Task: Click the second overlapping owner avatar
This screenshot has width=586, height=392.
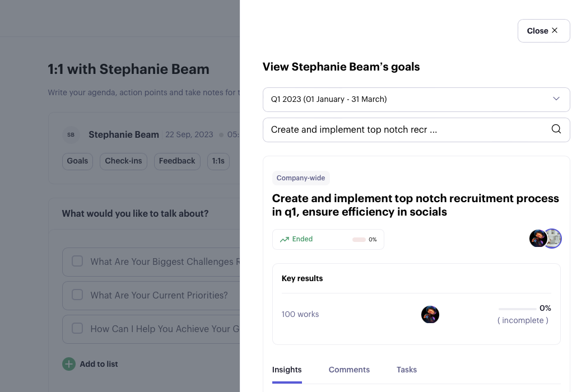Action: pos(555,239)
